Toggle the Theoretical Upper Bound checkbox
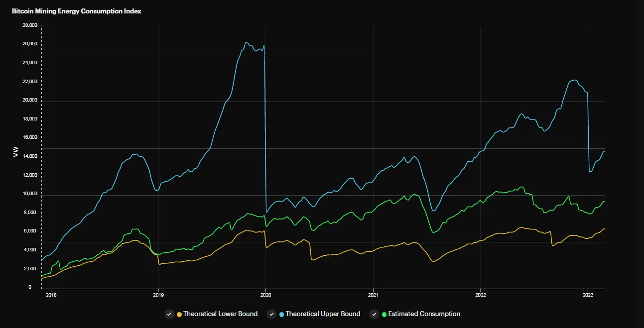 coord(271,314)
